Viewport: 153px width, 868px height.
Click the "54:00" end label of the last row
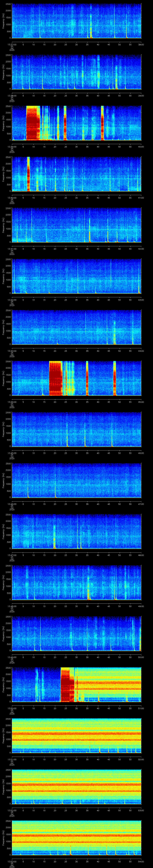pos(141,862)
